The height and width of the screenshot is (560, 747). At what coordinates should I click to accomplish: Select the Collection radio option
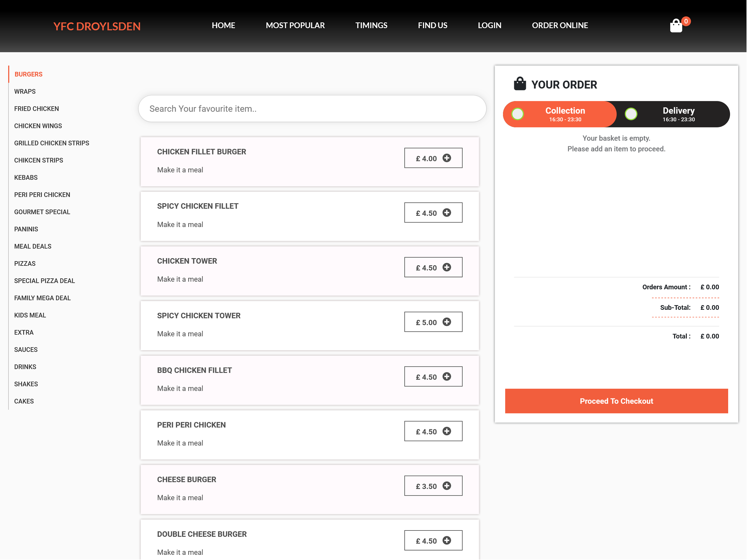click(x=517, y=114)
